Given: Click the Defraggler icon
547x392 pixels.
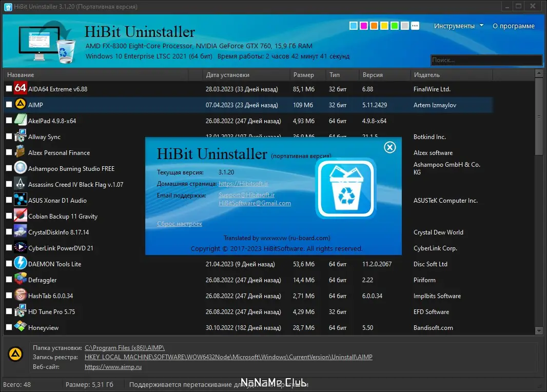Looking at the screenshot, I should [x=20, y=279].
